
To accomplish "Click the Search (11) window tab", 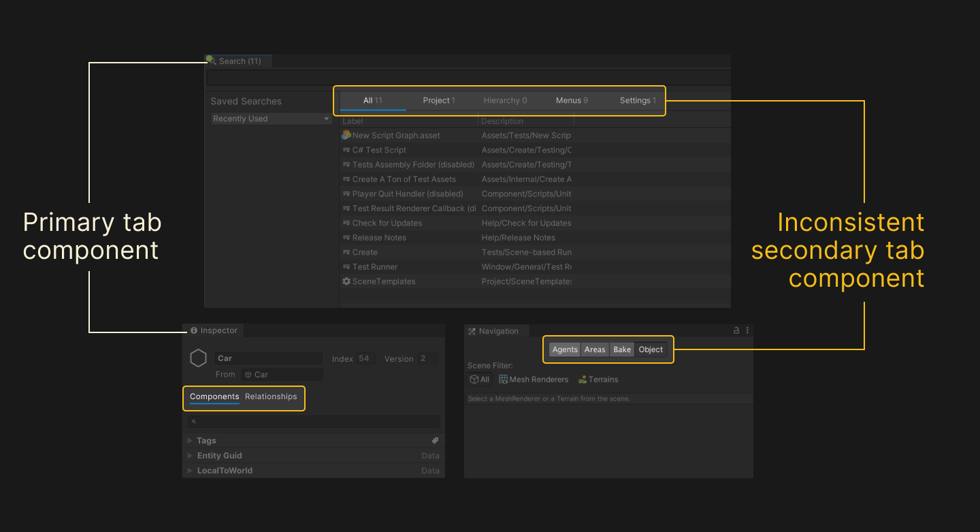I will point(238,61).
